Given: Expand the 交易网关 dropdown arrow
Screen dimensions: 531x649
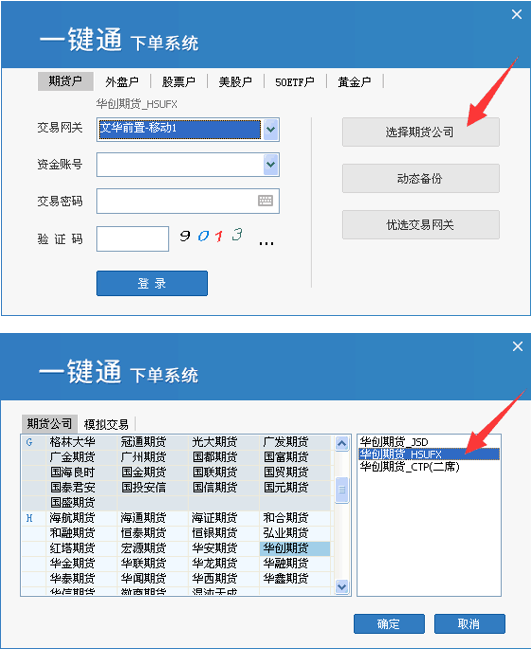Looking at the screenshot, I should [271, 130].
